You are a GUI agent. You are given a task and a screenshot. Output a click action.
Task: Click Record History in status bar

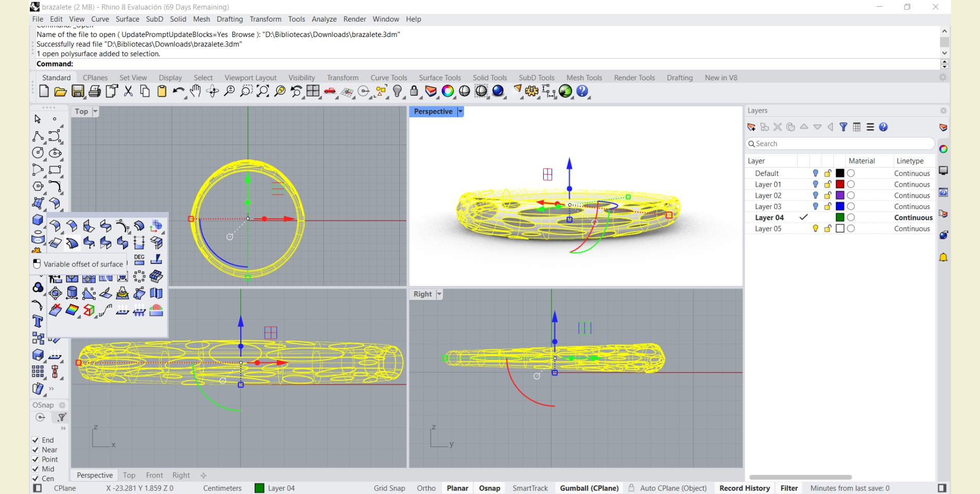pyautogui.click(x=745, y=488)
